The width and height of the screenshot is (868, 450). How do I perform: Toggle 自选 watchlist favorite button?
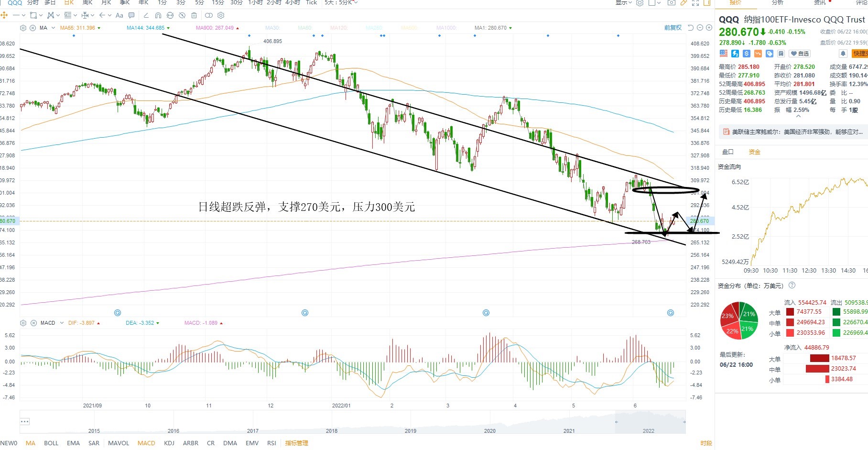pos(800,54)
